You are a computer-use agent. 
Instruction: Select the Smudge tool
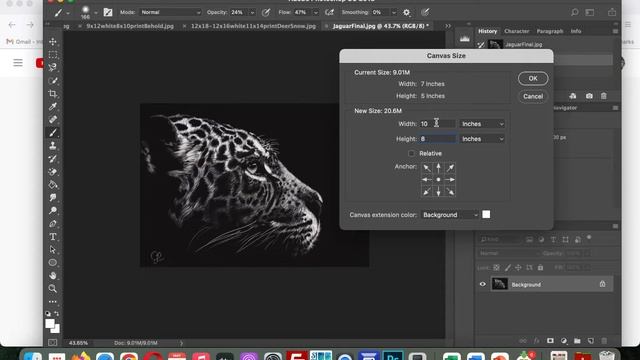tap(53, 198)
